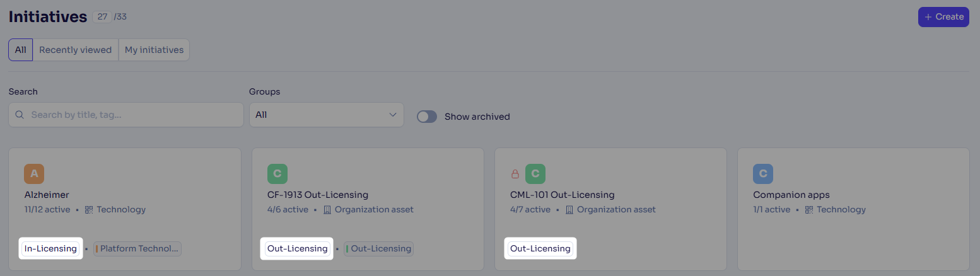
Task: Click the red lock icon on CML-101 card
Action: pyautogui.click(x=515, y=174)
